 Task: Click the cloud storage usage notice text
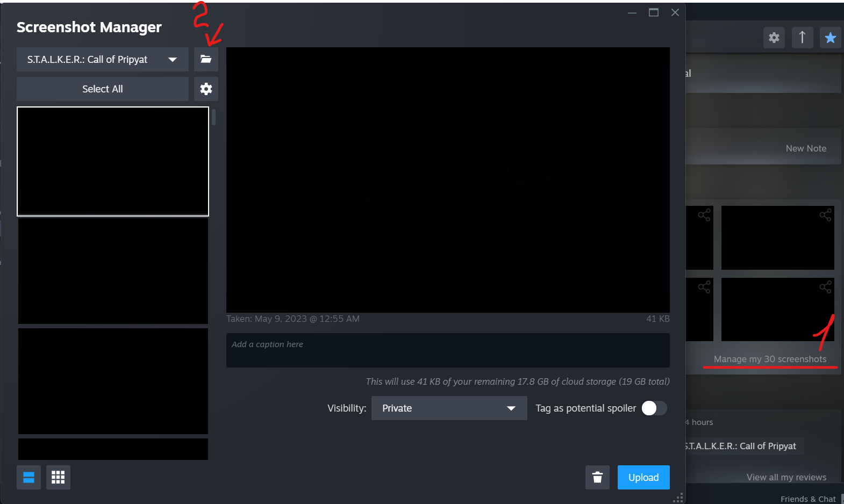[x=518, y=381]
